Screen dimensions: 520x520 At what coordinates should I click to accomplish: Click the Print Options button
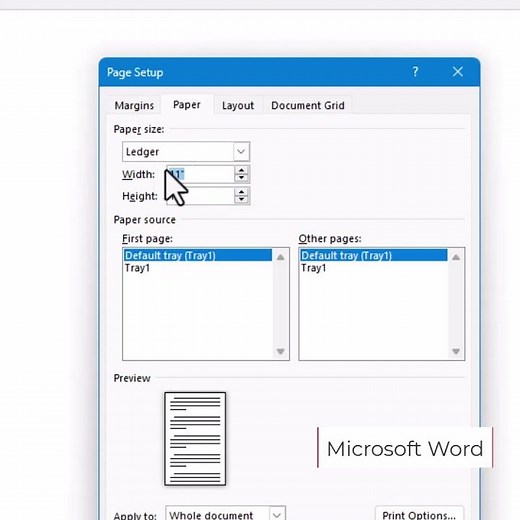pos(419,514)
